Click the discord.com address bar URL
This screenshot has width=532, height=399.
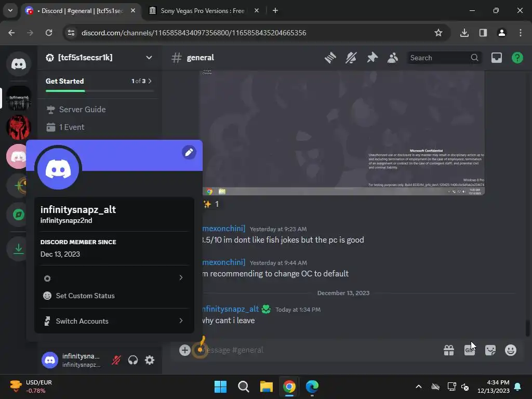tap(194, 33)
